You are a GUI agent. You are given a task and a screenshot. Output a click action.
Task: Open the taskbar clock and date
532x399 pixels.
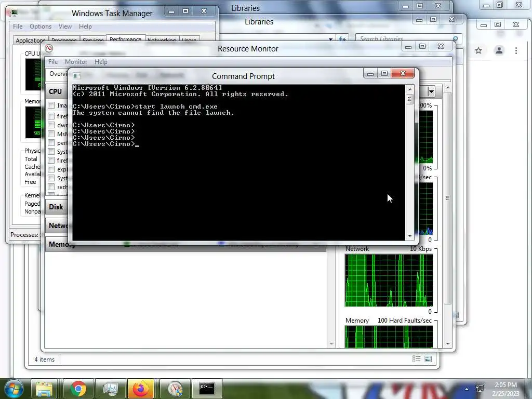tap(506, 389)
